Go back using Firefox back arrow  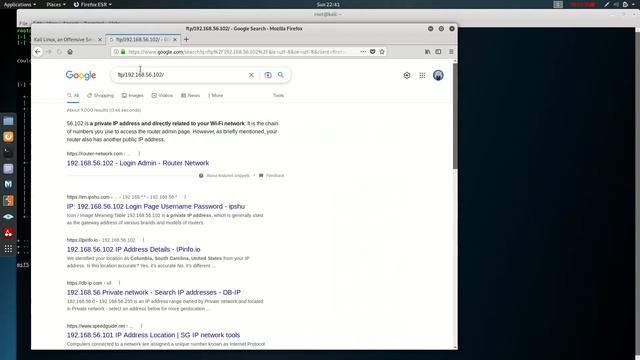pyautogui.click(x=38, y=52)
